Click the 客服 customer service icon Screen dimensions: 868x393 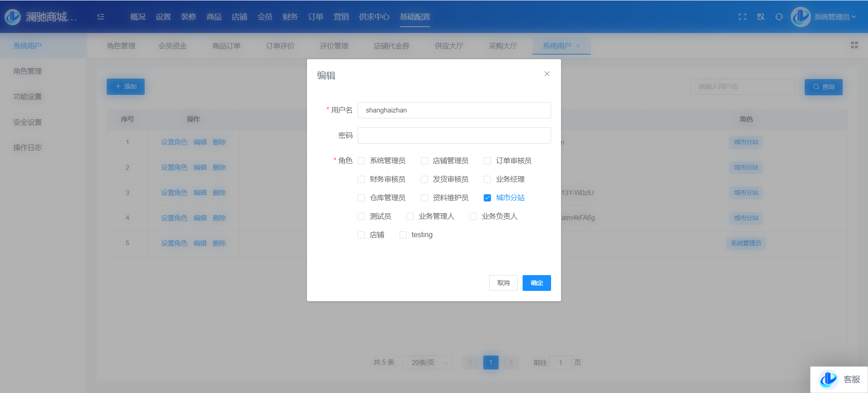pyautogui.click(x=829, y=379)
